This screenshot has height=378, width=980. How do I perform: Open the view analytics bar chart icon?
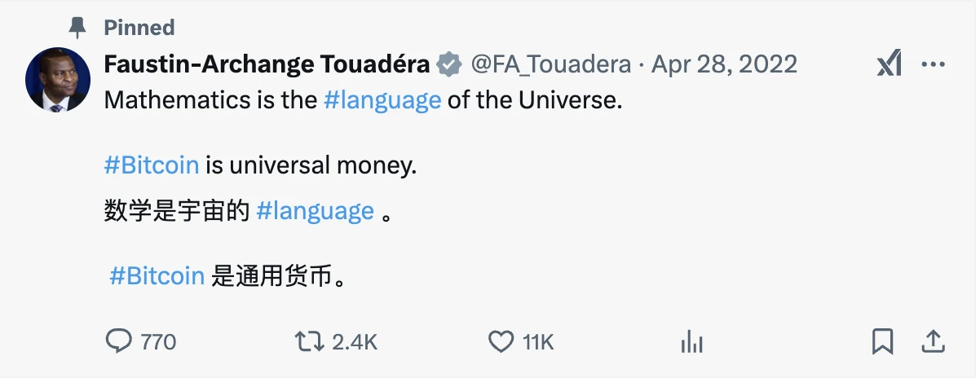(x=691, y=342)
